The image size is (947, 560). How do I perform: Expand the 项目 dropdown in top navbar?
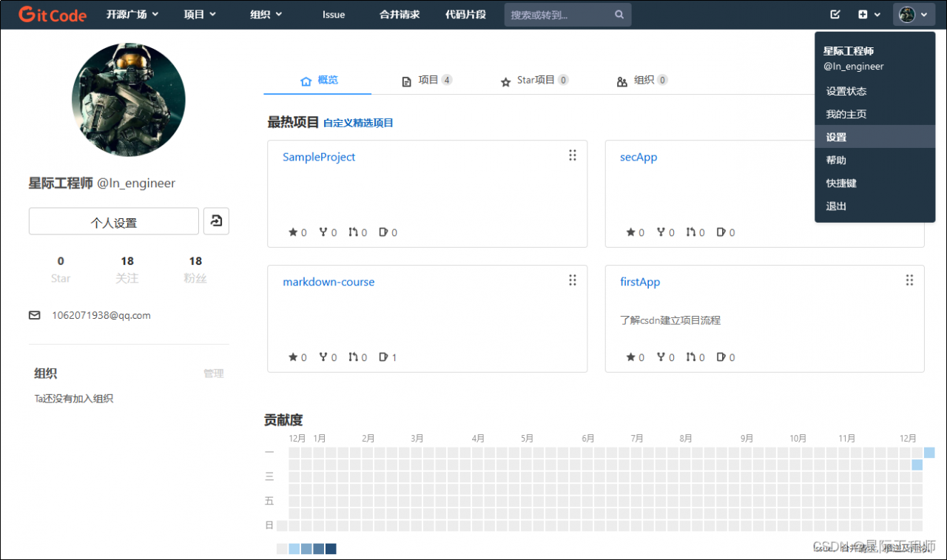(x=200, y=15)
